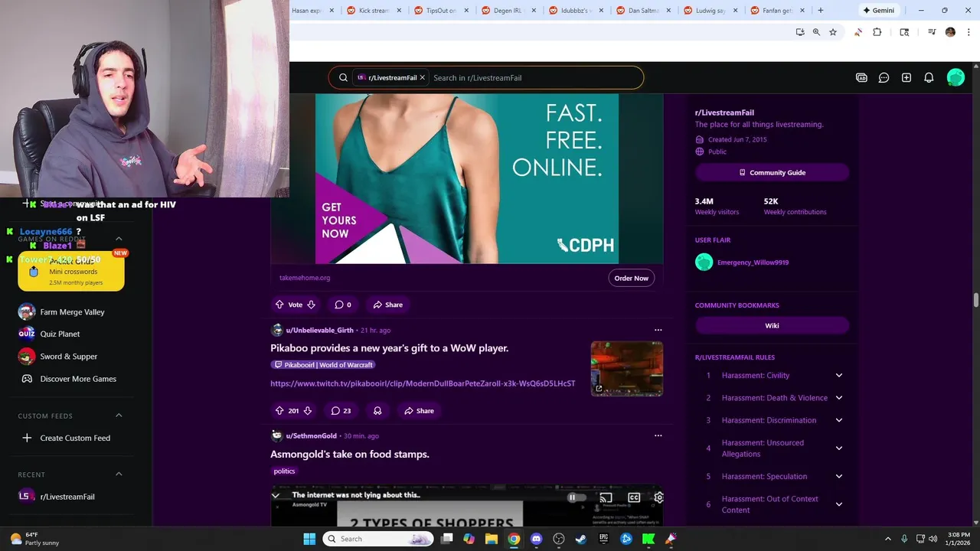Image resolution: width=980 pixels, height=551 pixels.
Task: Switch to the Ludwig browser tab
Action: [710, 11]
